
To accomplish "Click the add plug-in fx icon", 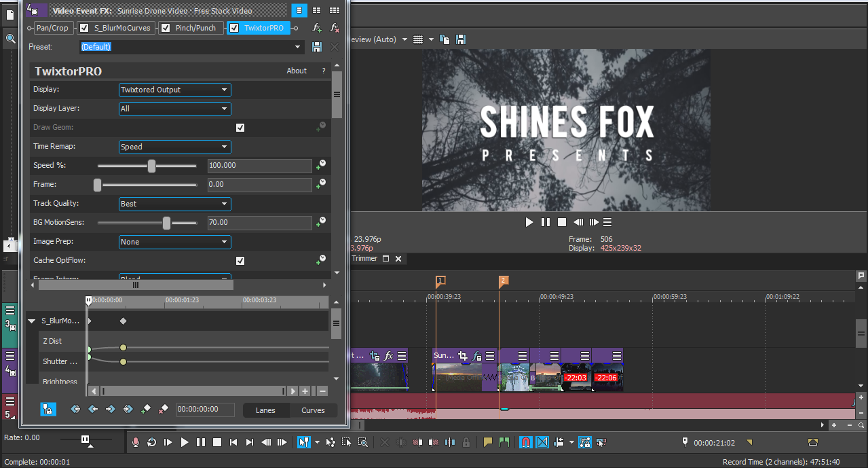I will pyautogui.click(x=316, y=27).
